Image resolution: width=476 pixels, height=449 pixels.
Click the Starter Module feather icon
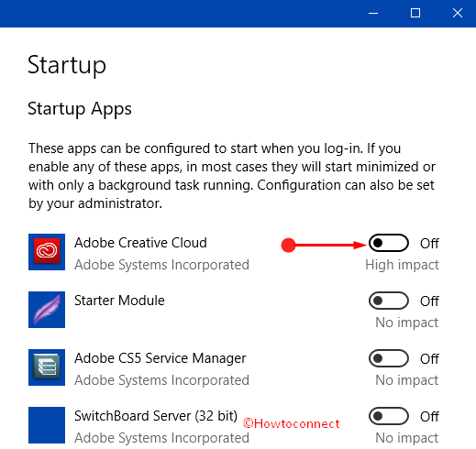(x=47, y=310)
